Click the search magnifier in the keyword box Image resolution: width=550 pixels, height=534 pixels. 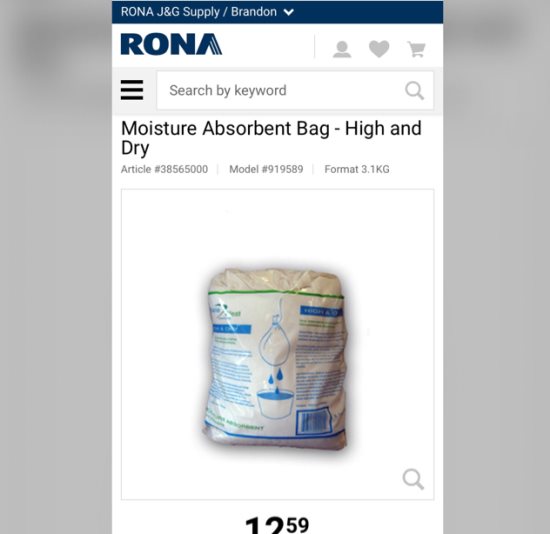pos(414,91)
